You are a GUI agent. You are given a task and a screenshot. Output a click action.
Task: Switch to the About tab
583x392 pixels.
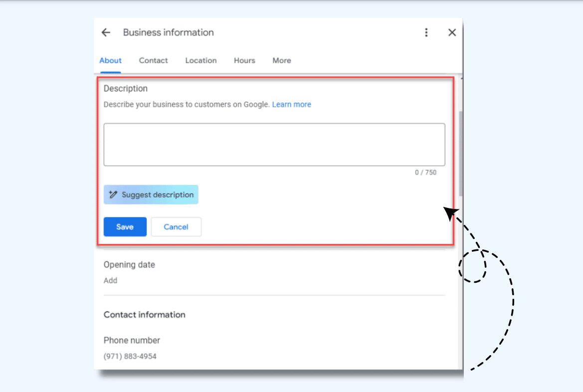click(110, 60)
